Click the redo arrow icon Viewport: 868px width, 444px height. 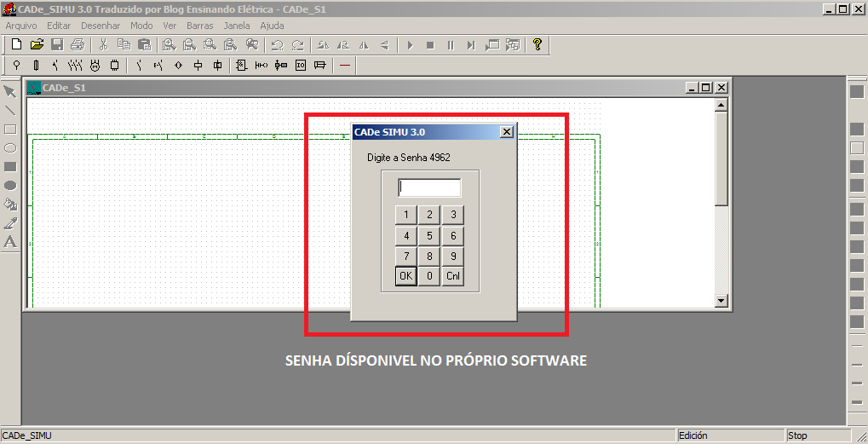298,45
